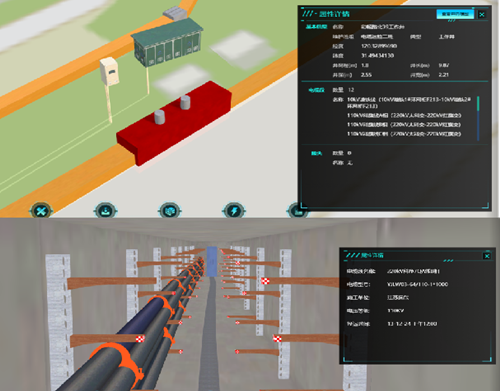The image size is (500, 391).
Task: Select the last visible 110kV cable entry
Action: coord(404,134)
